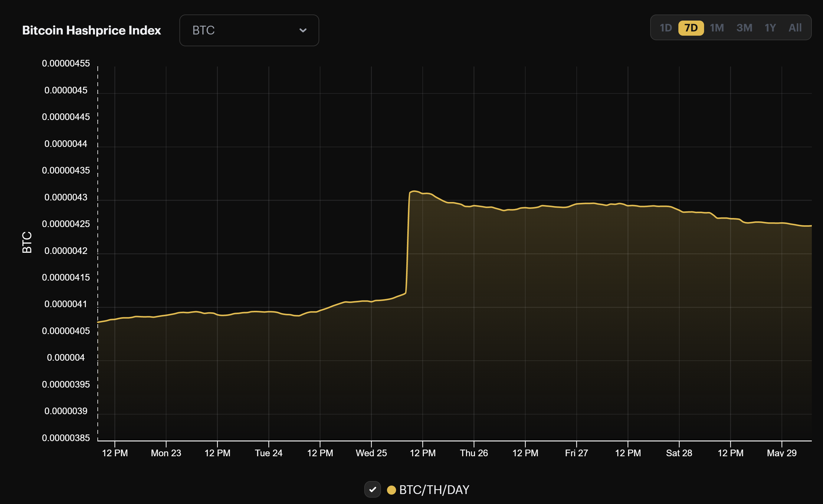Image resolution: width=823 pixels, height=504 pixels.
Task: Click the 0.00000385 y-axis label
Action: (66, 438)
